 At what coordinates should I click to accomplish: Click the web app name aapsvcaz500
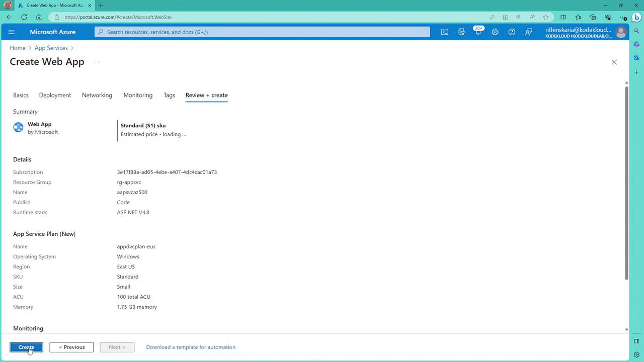tap(132, 192)
